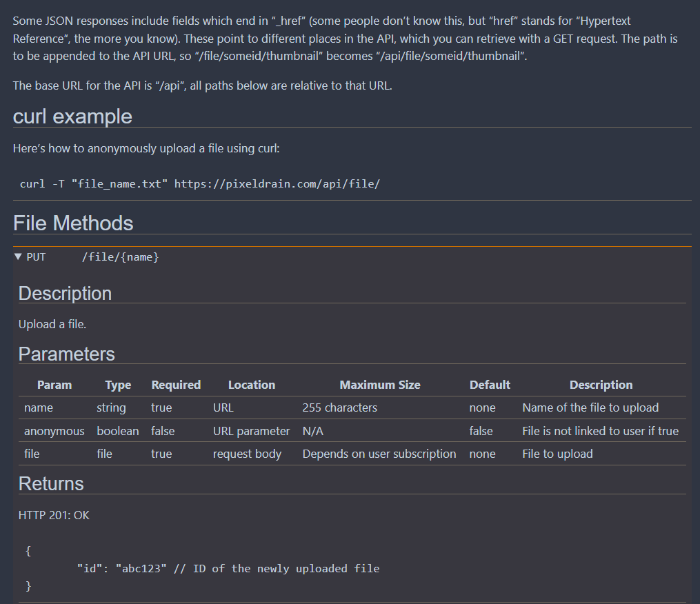Click "File is not linked to user if true"

[600, 431]
